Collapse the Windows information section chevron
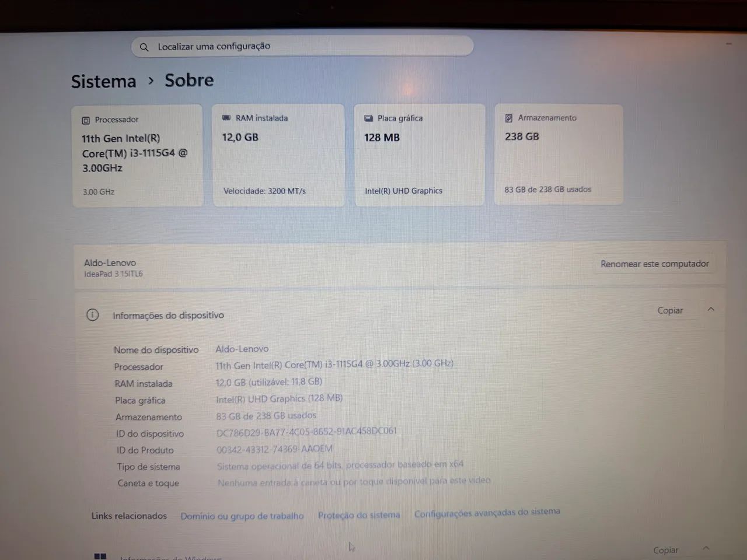 coord(706,548)
